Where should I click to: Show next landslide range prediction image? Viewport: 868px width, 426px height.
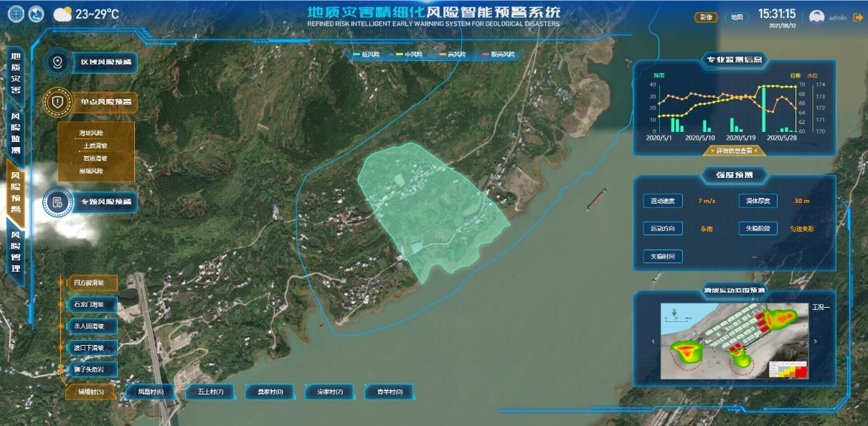[x=818, y=341]
